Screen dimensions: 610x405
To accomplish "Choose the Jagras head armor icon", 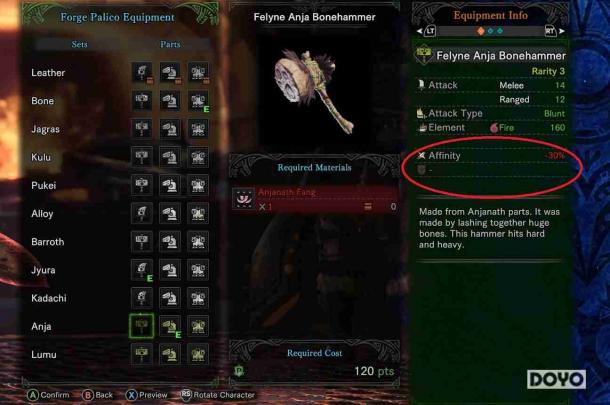I will coord(170,129).
